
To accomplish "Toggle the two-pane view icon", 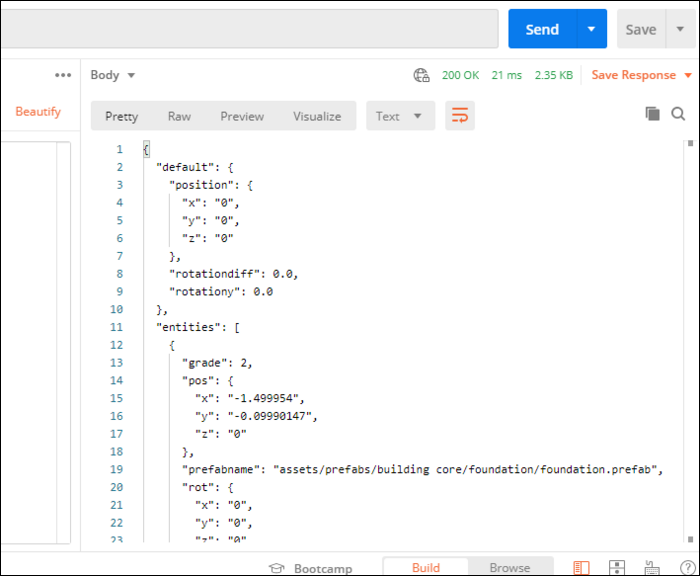I will [616, 568].
